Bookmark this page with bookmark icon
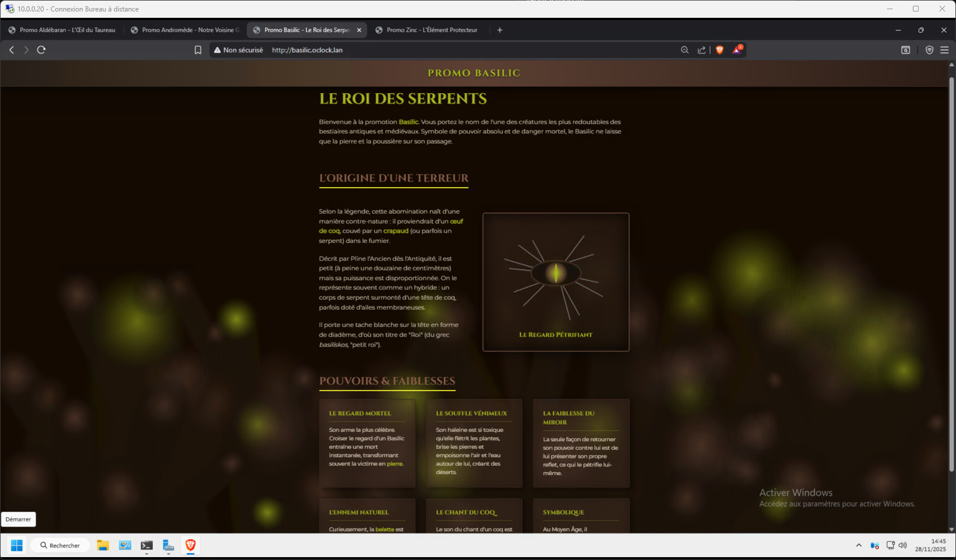Screen dimensions: 956x560 198,50
